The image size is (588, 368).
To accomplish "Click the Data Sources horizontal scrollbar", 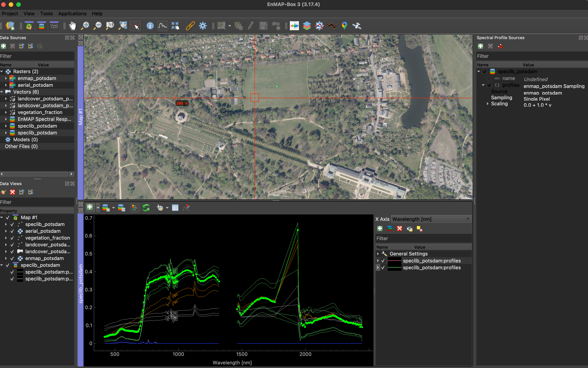I will click(x=36, y=174).
